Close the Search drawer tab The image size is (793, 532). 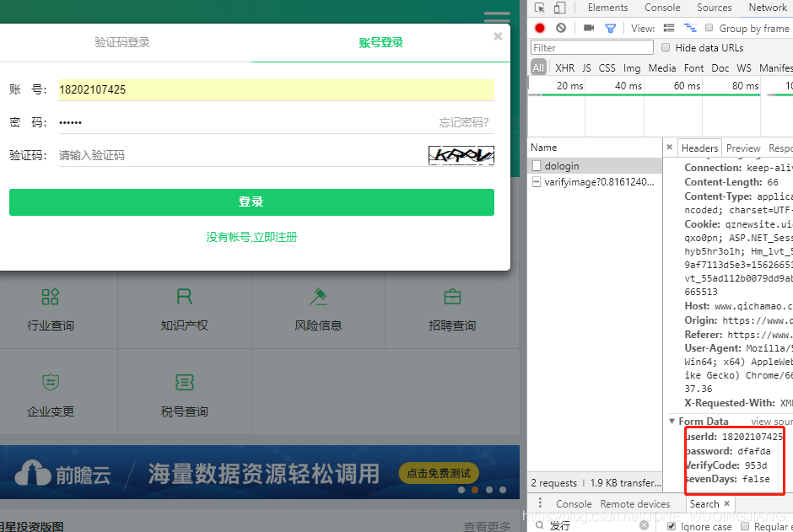click(726, 503)
